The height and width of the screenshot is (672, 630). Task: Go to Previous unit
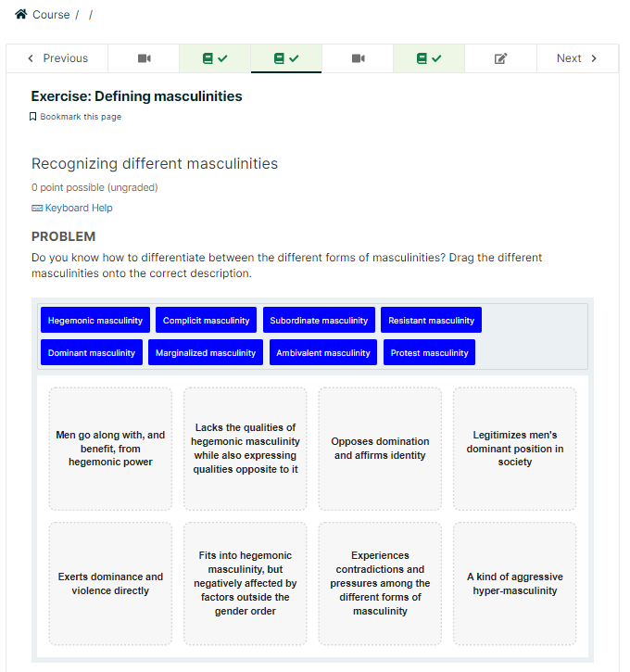(57, 58)
